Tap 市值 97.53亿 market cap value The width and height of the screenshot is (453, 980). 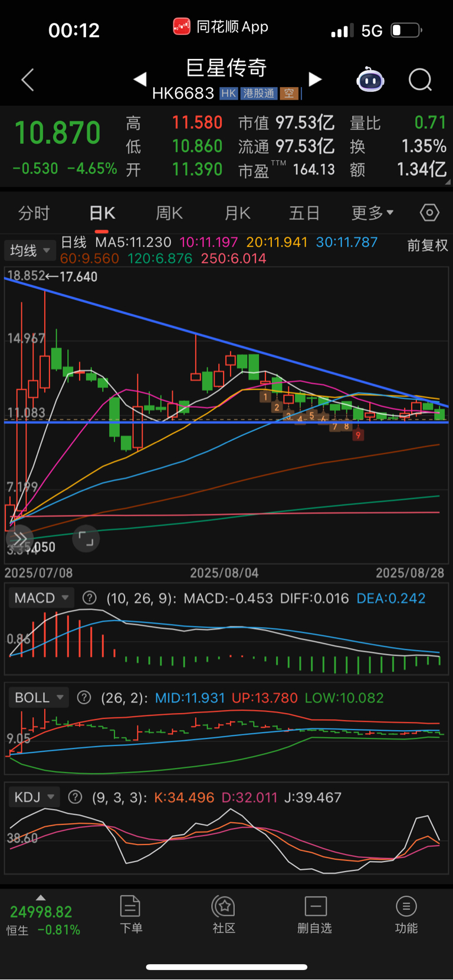coord(305,123)
